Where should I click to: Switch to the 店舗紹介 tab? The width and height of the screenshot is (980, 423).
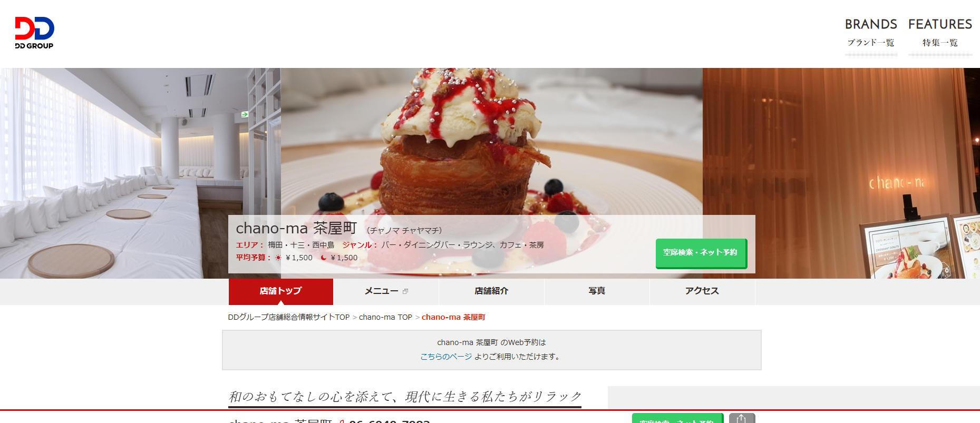coord(491,291)
